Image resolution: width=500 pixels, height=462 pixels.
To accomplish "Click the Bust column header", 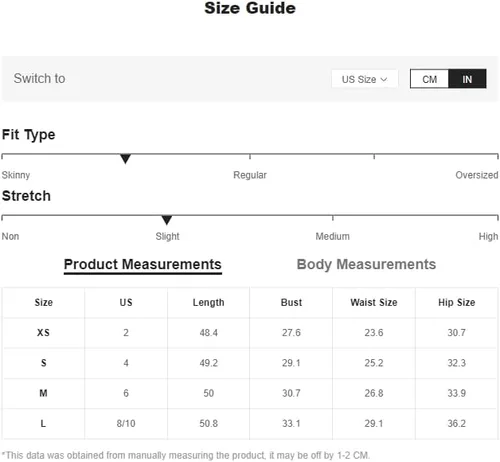I will (x=291, y=302).
